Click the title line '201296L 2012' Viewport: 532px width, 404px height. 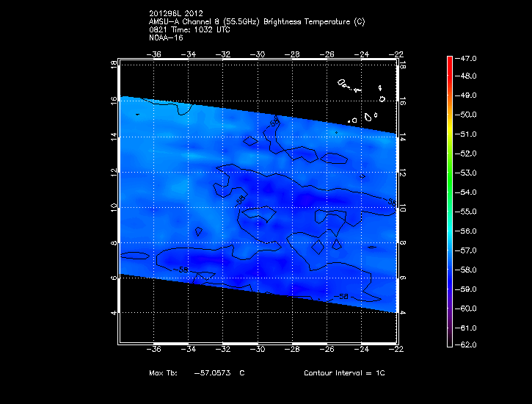coord(176,13)
